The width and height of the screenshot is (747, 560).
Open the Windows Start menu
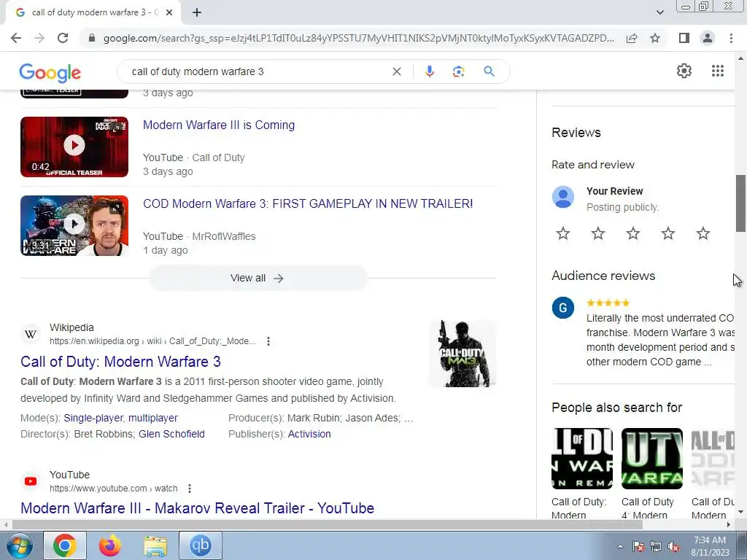click(19, 545)
